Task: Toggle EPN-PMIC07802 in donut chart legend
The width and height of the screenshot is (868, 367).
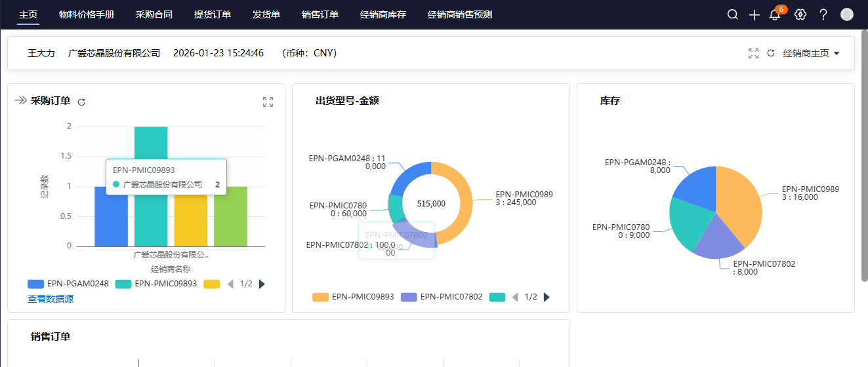Action: [x=442, y=297]
